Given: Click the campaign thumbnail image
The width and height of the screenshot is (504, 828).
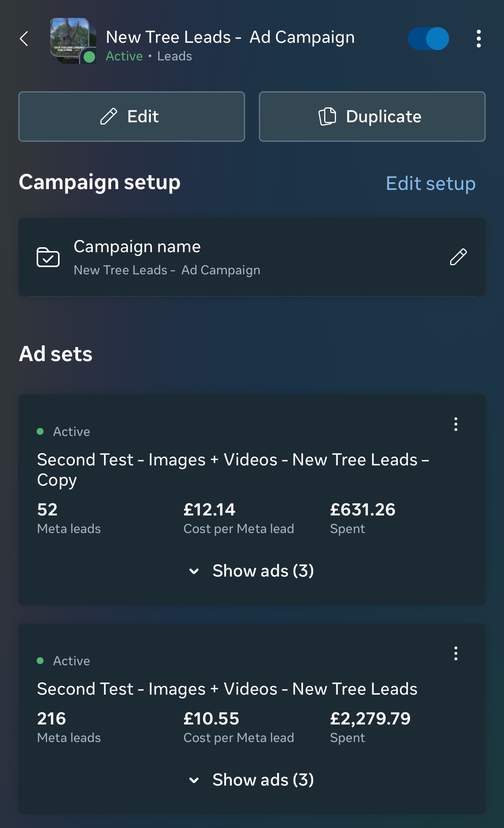Looking at the screenshot, I should 70,38.
